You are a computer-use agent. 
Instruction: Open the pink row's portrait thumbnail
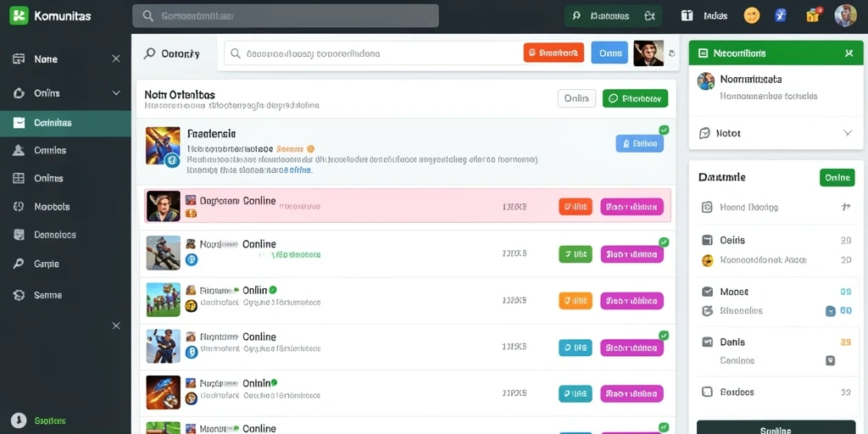coord(164,206)
